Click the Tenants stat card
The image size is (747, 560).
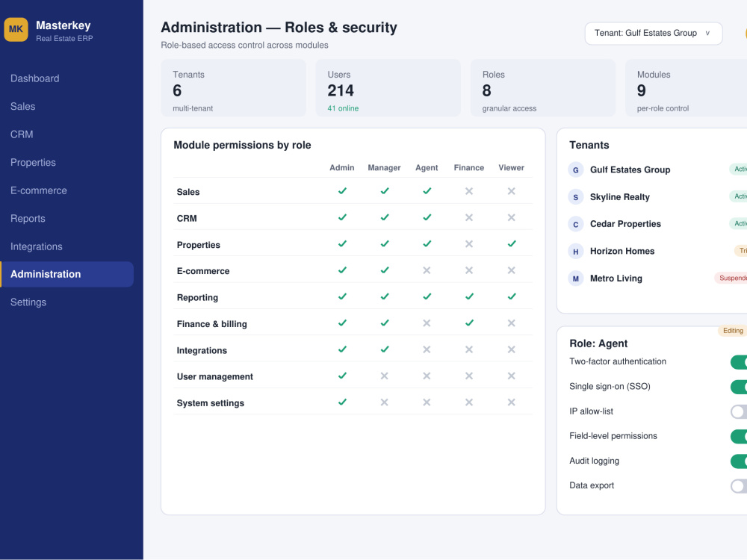[233, 88]
